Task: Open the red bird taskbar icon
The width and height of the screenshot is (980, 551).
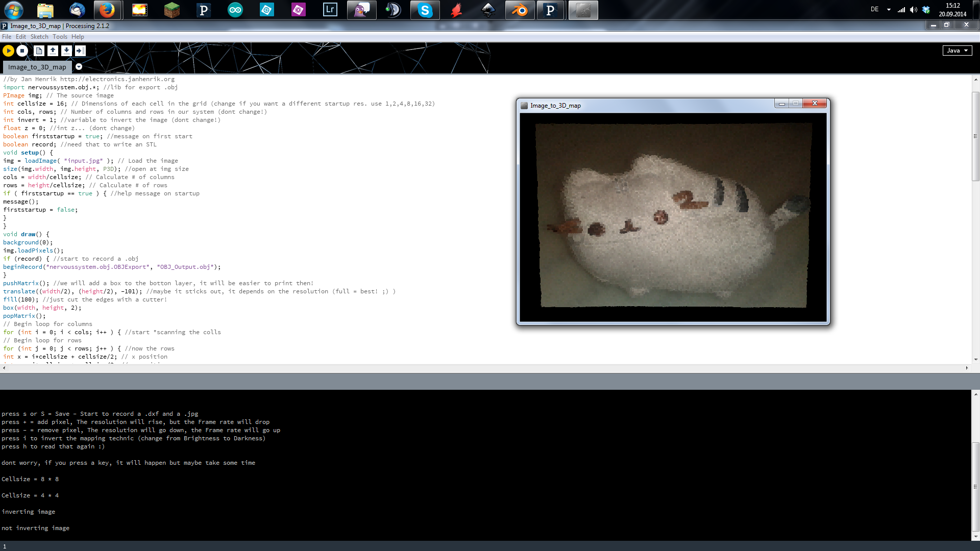Action: point(456,10)
